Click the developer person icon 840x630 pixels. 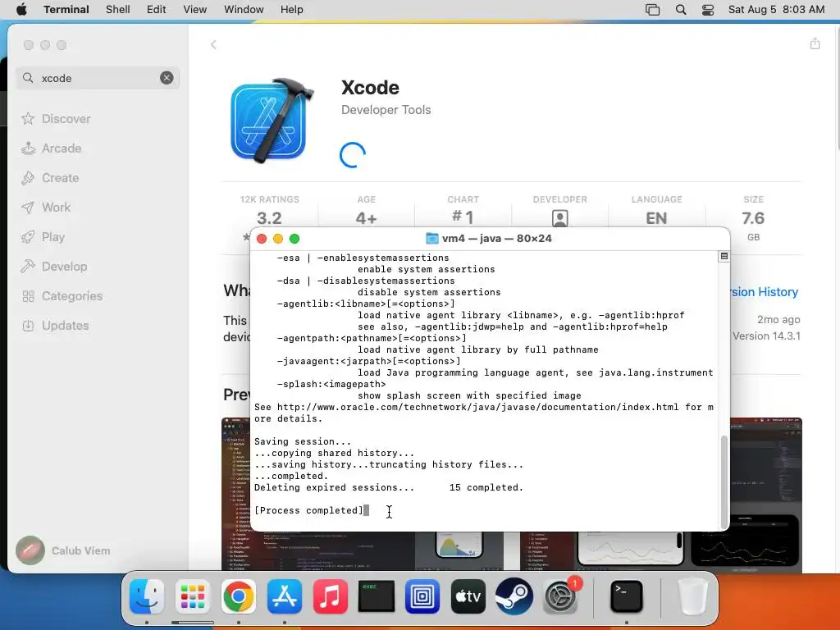click(x=559, y=218)
